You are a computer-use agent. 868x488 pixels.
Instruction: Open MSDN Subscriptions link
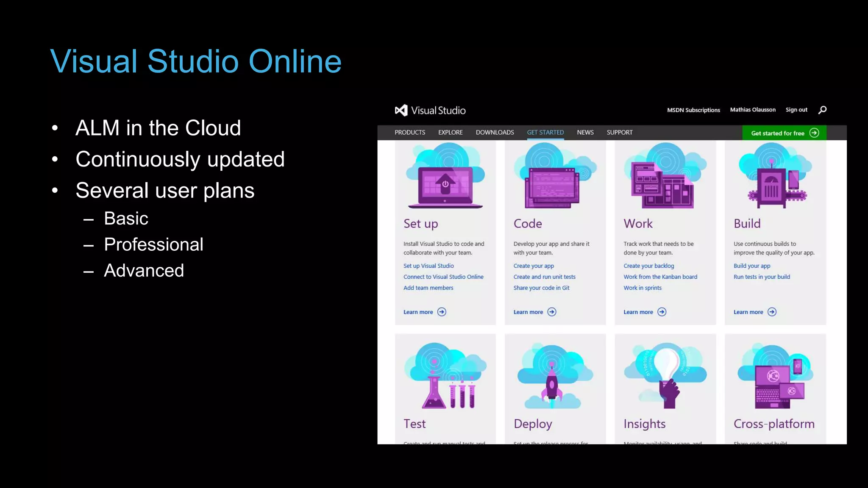693,110
